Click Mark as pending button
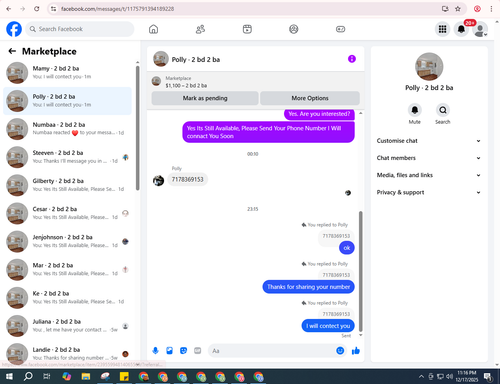 pyautogui.click(x=205, y=98)
